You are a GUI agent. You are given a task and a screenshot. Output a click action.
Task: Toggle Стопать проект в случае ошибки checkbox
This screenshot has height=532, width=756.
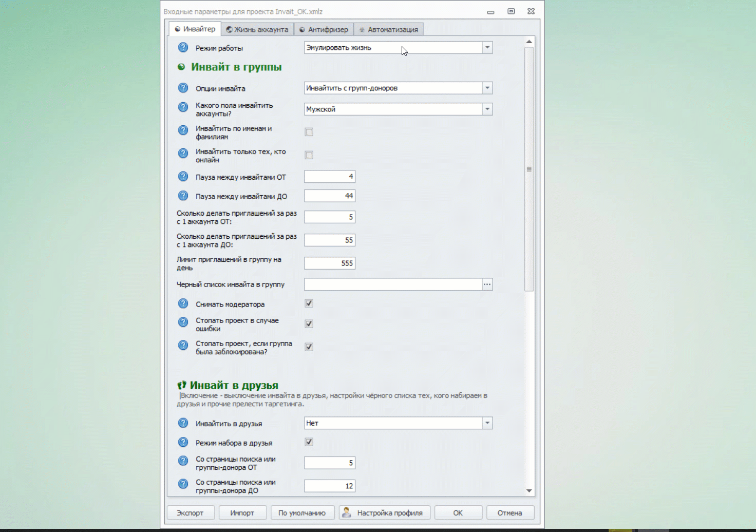[x=309, y=324]
